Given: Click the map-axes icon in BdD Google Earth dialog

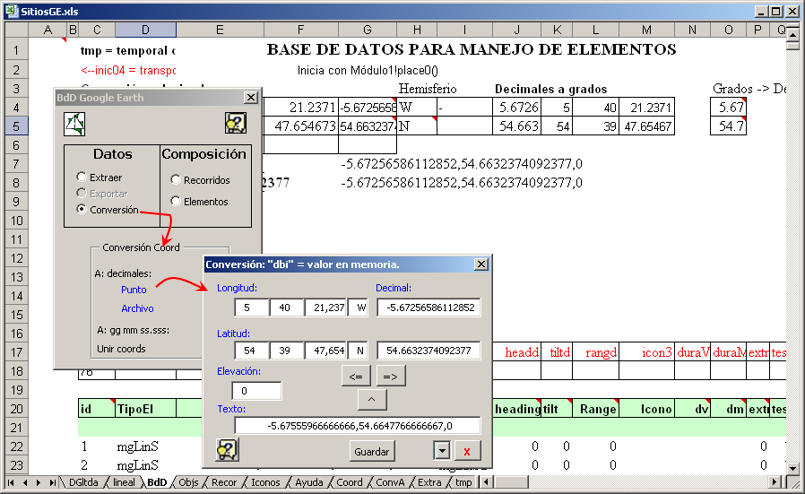Looking at the screenshot, I should pyautogui.click(x=74, y=124).
